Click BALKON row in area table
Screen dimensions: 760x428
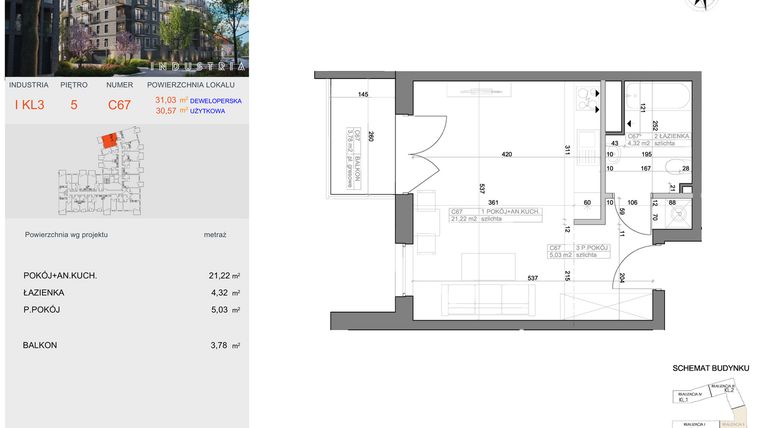click(x=132, y=346)
